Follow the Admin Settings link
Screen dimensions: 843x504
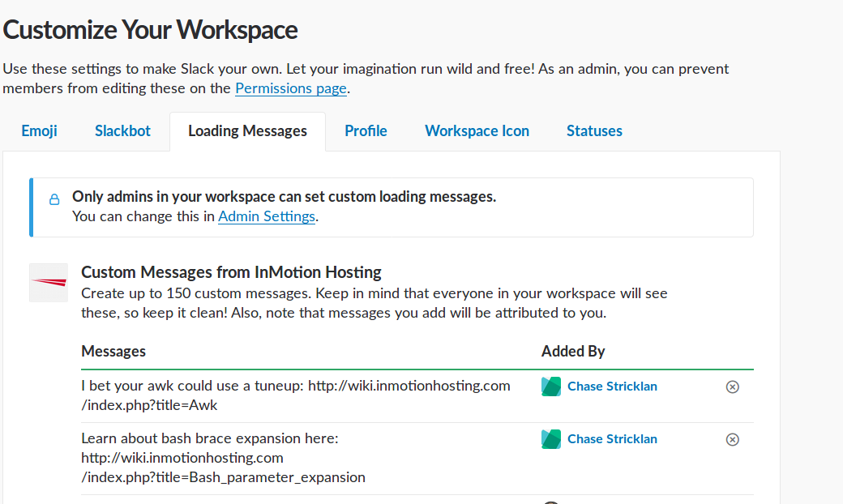pyautogui.click(x=267, y=216)
